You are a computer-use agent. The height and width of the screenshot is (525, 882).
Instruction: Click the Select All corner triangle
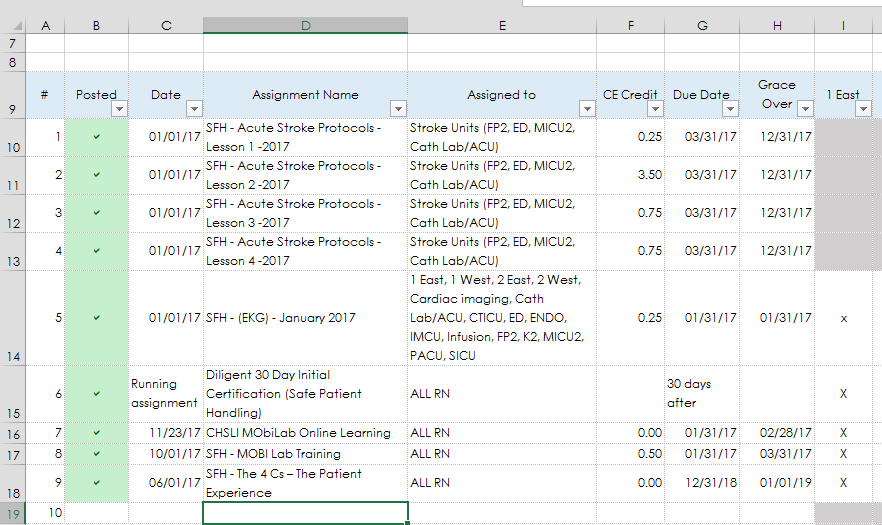[x=17, y=26]
